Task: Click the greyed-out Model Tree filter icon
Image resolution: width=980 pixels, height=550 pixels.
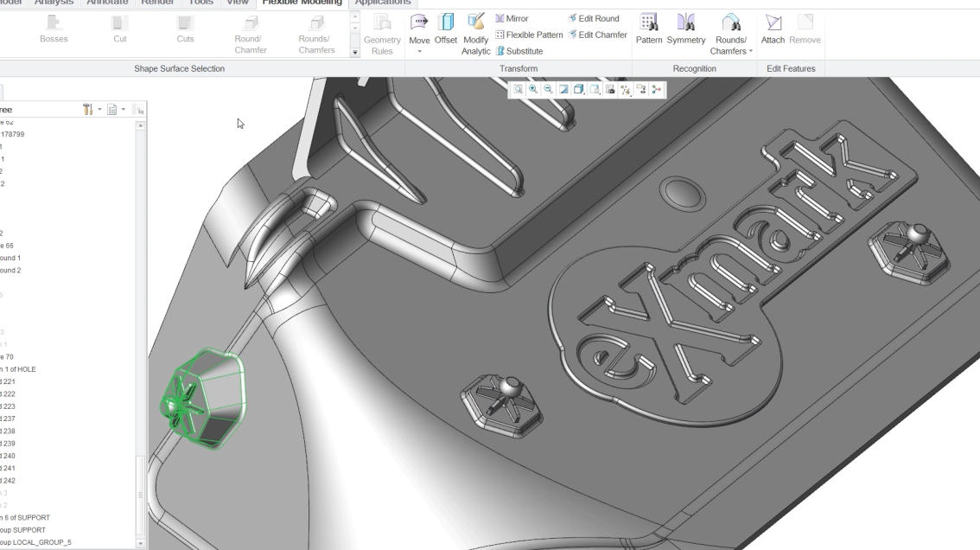Action: (x=138, y=110)
